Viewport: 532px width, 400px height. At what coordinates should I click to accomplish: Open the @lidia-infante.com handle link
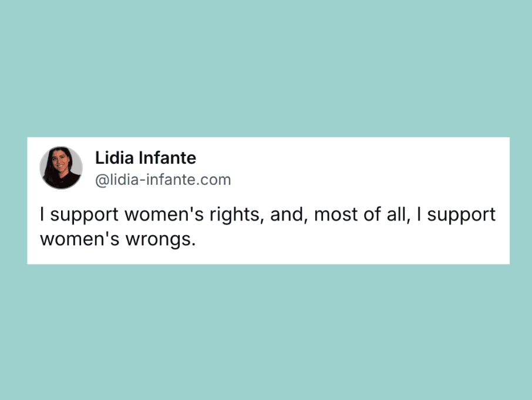(x=163, y=179)
